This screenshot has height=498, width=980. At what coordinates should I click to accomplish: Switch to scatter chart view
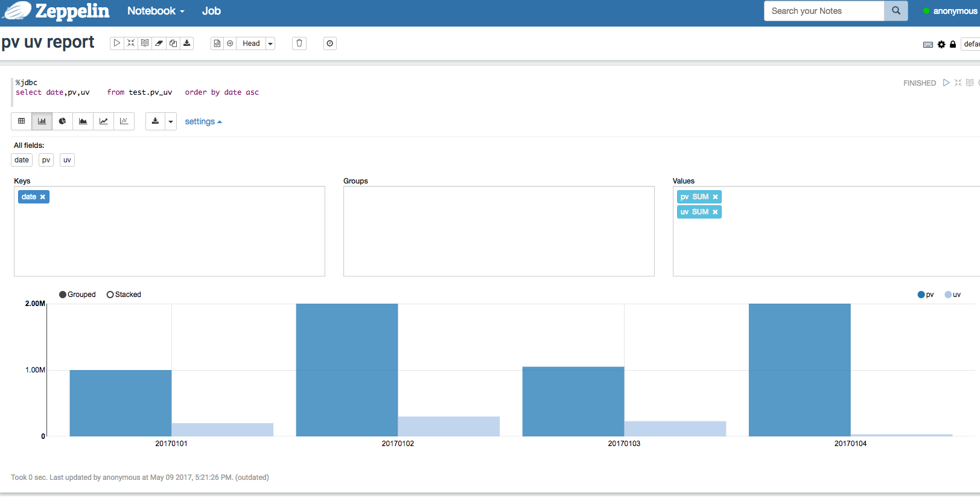click(124, 121)
